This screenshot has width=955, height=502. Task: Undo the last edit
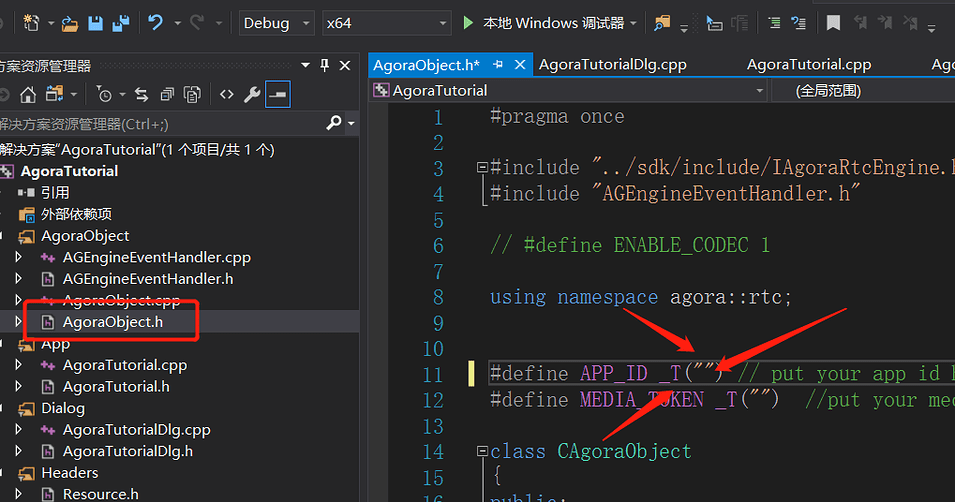155,23
